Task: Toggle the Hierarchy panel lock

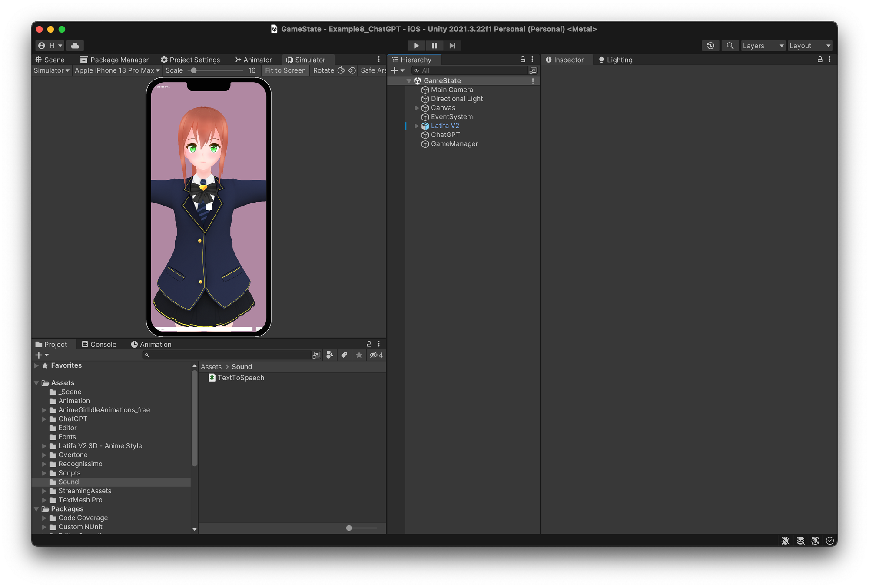Action: point(523,60)
